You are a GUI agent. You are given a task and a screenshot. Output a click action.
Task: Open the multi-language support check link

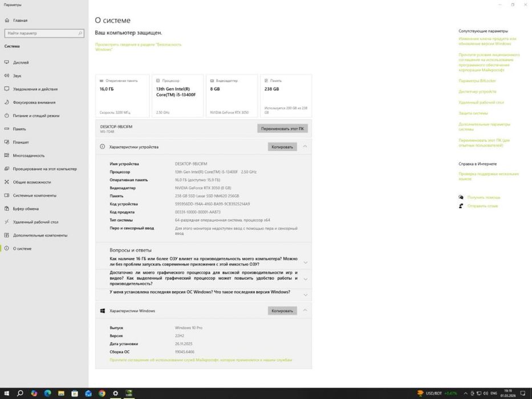489,176
